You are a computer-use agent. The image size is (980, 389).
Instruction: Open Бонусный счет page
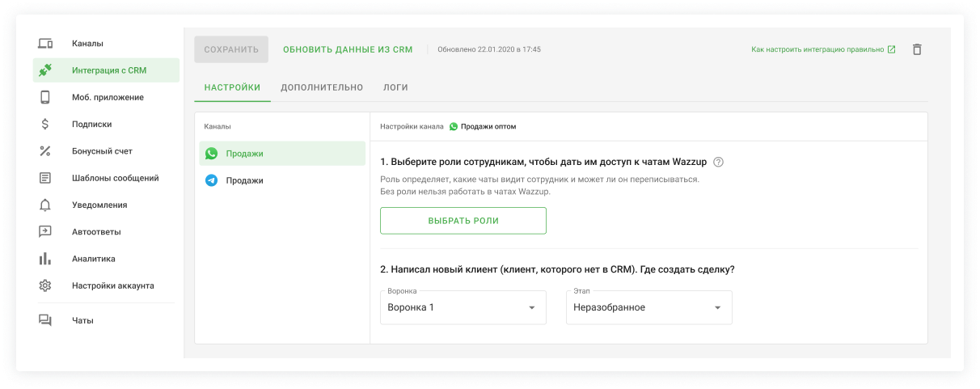point(101,151)
